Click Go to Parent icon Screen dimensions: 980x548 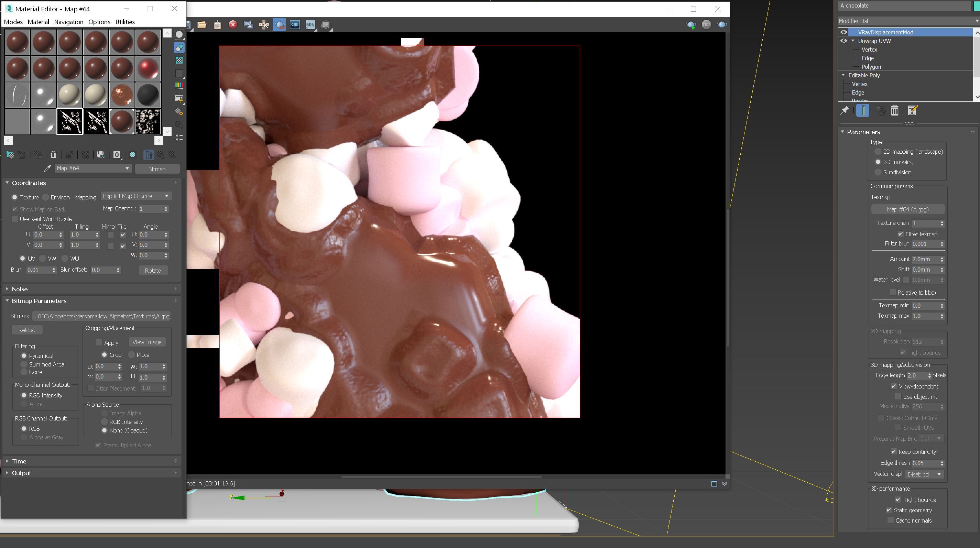point(161,155)
